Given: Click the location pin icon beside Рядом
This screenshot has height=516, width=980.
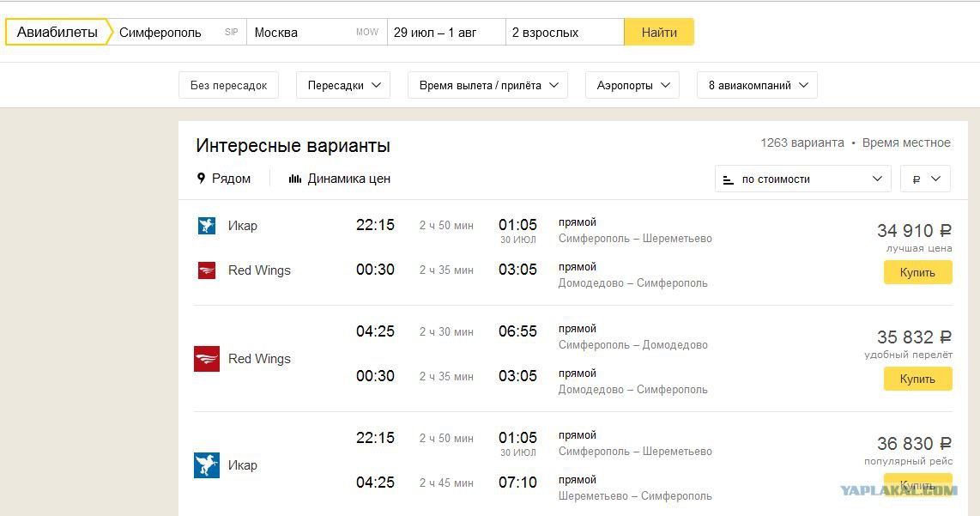Looking at the screenshot, I should 201,179.
